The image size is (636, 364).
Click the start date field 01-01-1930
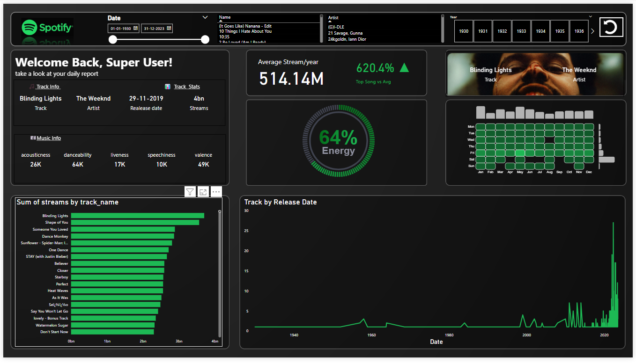pyautogui.click(x=124, y=29)
